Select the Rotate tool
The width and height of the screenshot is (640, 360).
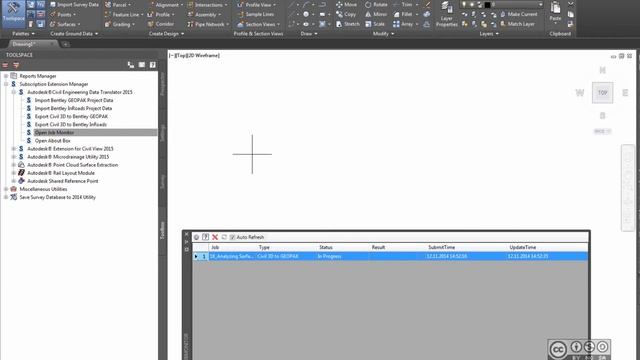(376, 4)
